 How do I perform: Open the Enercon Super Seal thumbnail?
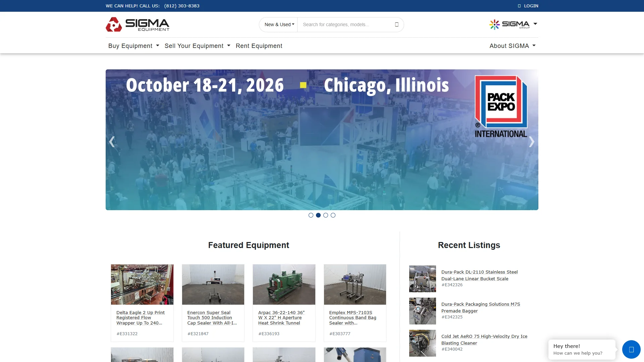213,285
